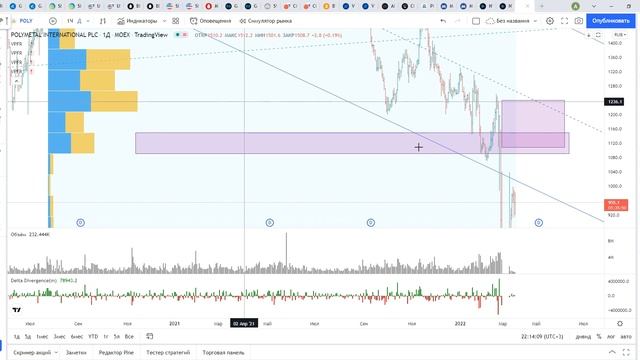Image resolution: width=640 pixels, height=360 pixels.
Task: Open the POLY symbol search
Action: tap(26, 21)
